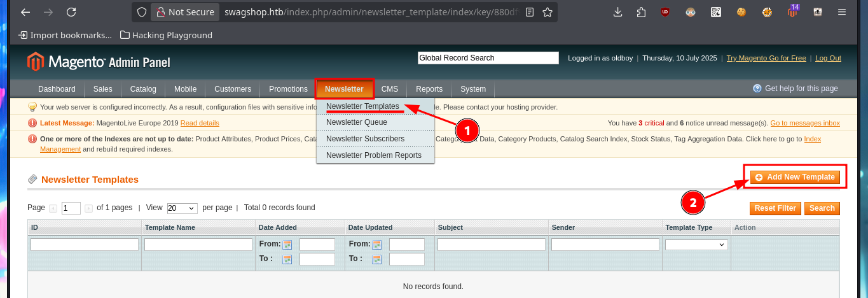Open the per page View dropdown
The image size is (868, 298).
[x=182, y=208]
